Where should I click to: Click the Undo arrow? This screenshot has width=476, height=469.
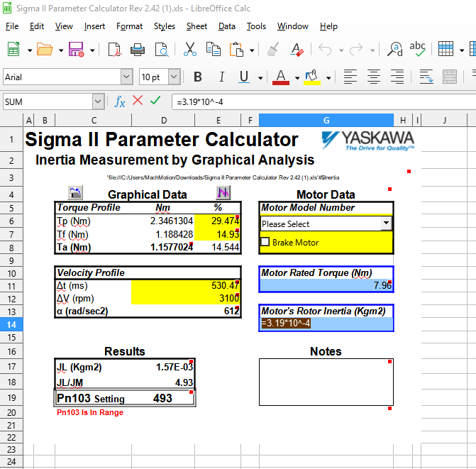325,49
